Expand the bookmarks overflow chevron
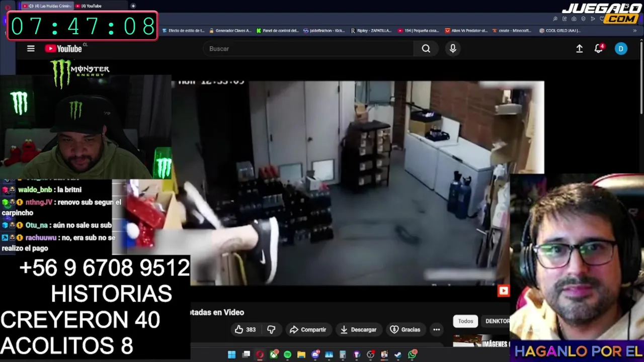Screen dimensions: 644x362 click(x=634, y=31)
